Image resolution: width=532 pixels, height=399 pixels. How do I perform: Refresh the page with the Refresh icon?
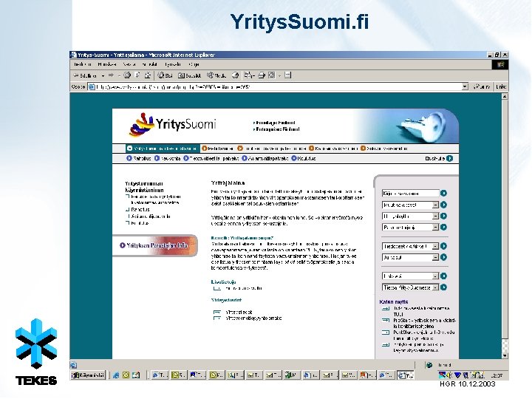(x=137, y=75)
